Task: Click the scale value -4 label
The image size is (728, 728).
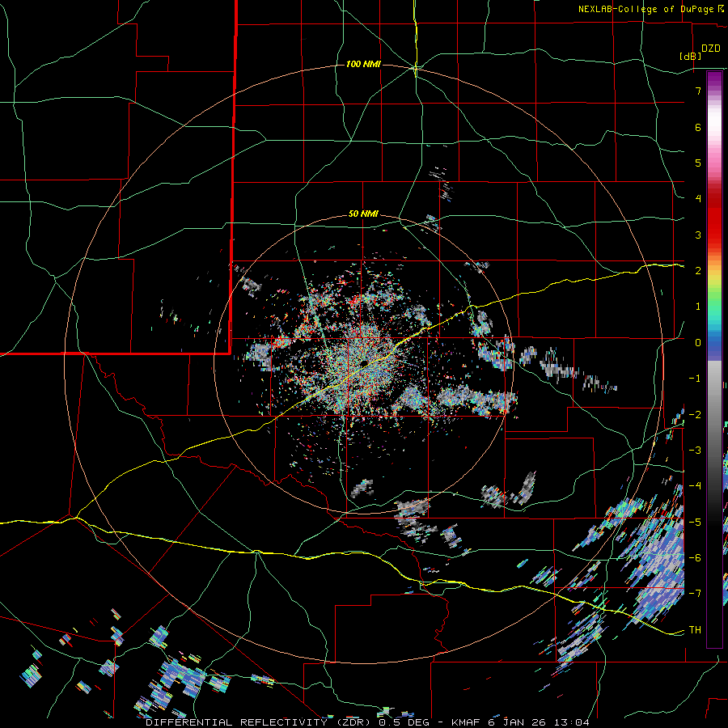Action: point(695,486)
